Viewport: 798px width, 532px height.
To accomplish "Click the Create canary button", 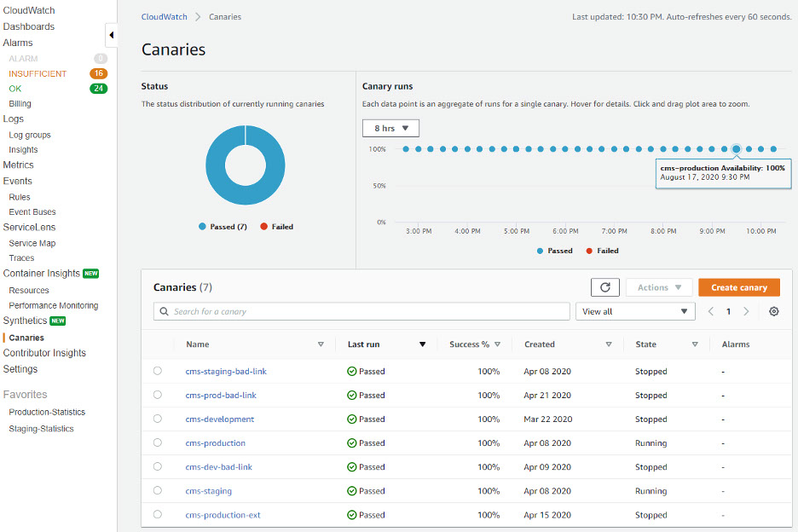I will click(x=738, y=288).
